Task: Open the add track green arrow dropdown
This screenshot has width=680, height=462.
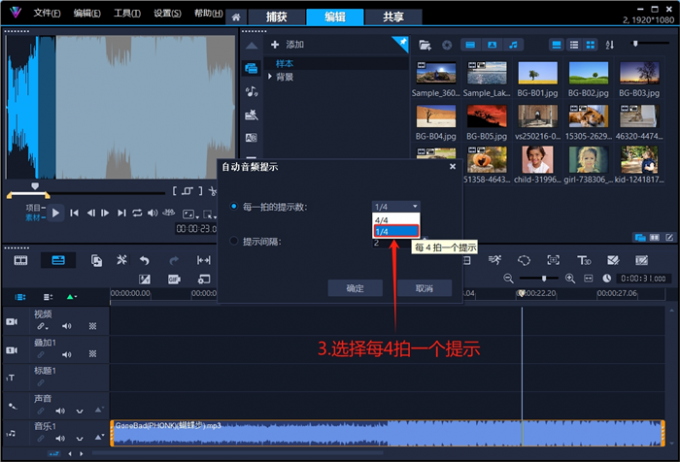Action: tap(71, 297)
